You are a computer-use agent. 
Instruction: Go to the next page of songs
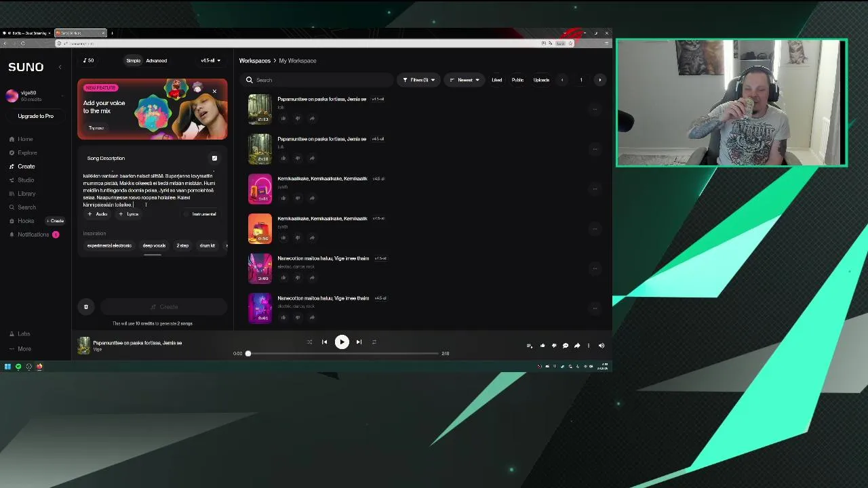pos(599,80)
